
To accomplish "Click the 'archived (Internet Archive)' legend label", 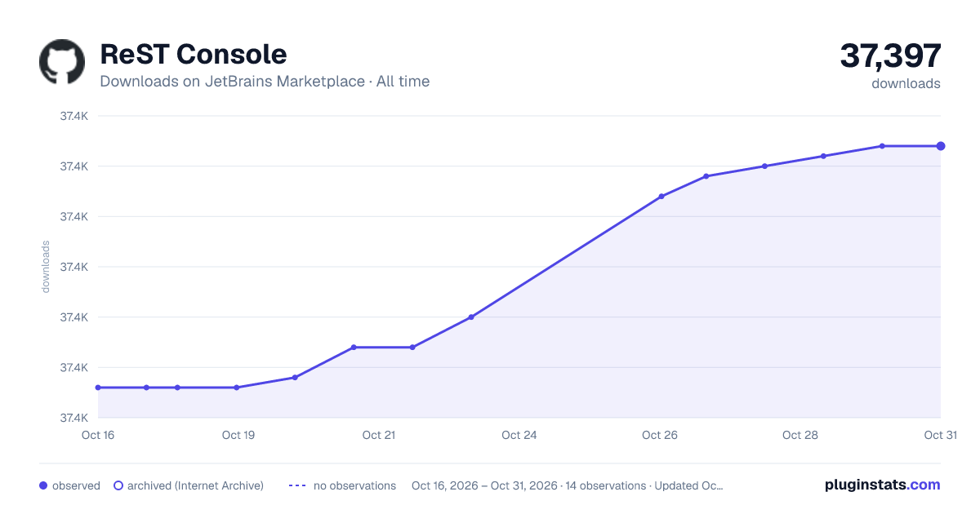I will pos(195,485).
